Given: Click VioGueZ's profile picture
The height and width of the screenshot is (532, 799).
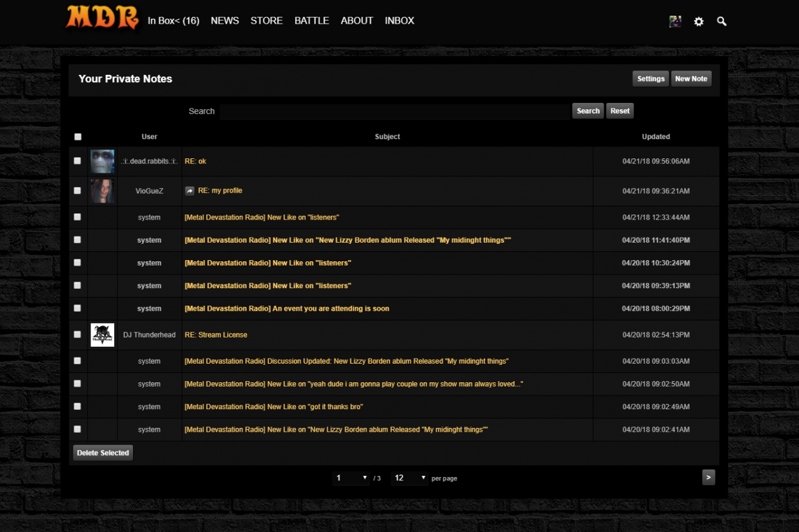Looking at the screenshot, I should [102, 191].
